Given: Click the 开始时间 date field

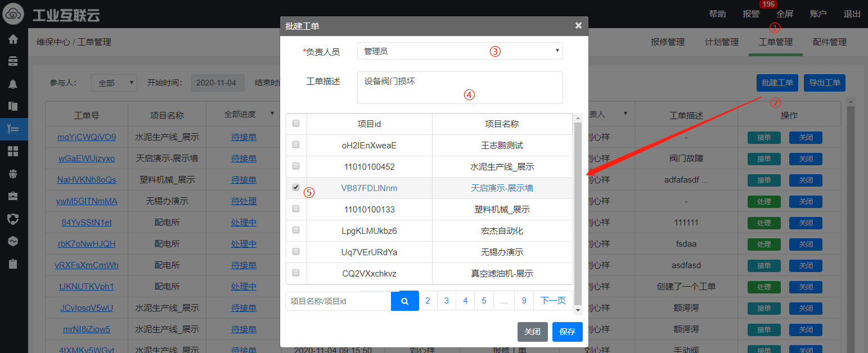Looking at the screenshot, I should coord(218,83).
